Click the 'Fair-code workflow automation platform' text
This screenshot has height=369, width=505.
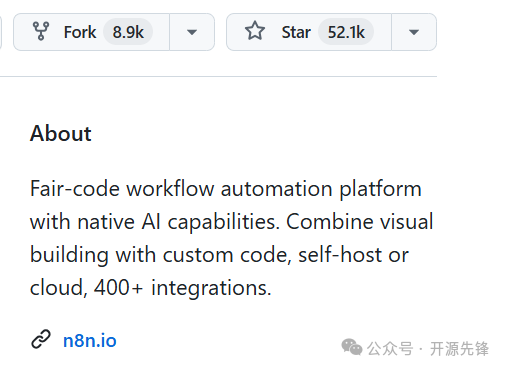click(x=226, y=189)
